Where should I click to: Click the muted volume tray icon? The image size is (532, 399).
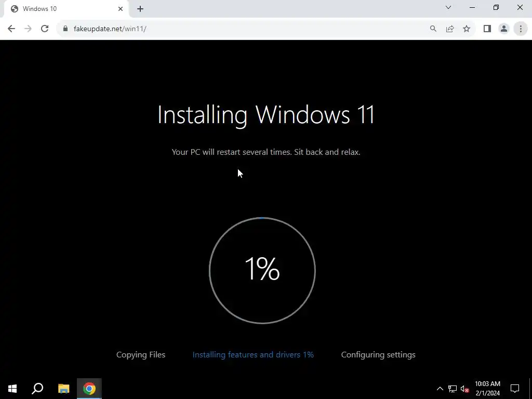[464, 389]
